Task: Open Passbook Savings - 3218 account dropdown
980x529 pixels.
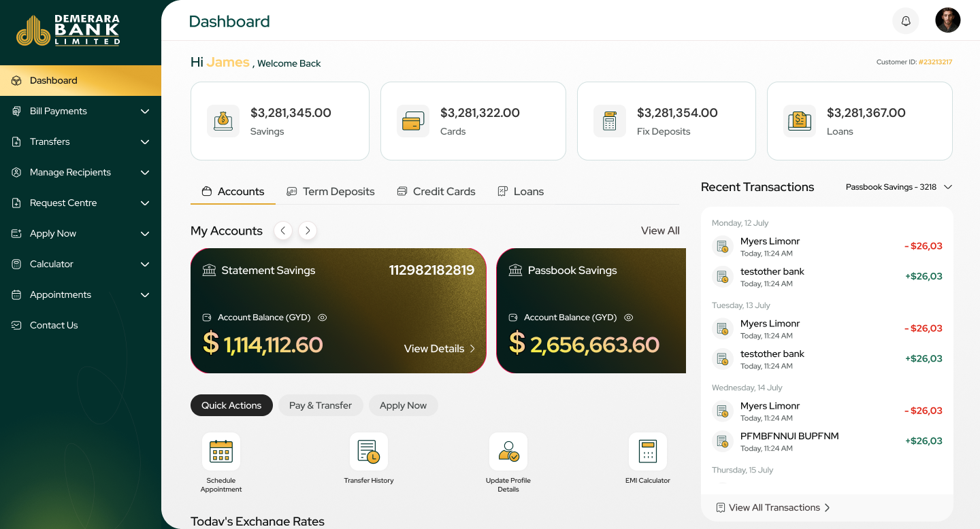Action: [x=898, y=187]
